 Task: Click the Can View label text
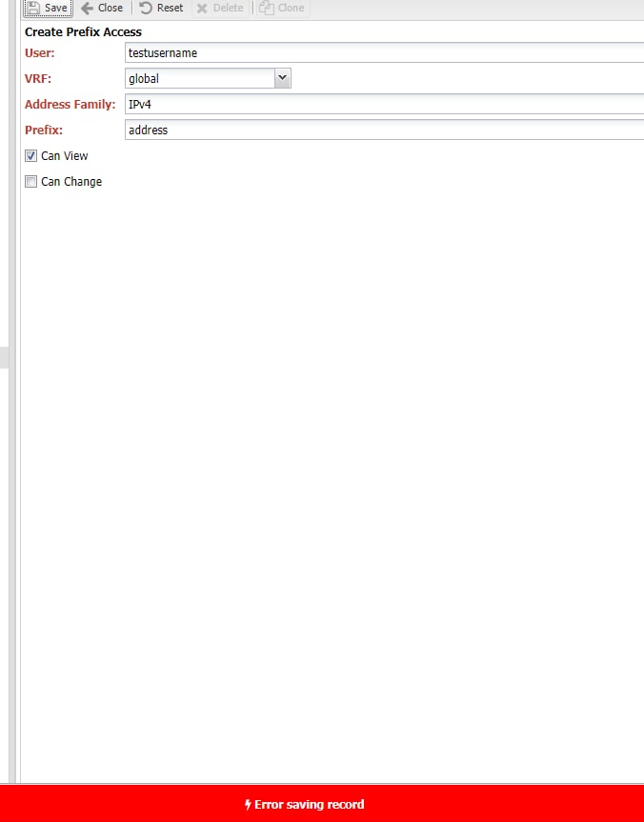tap(65, 155)
